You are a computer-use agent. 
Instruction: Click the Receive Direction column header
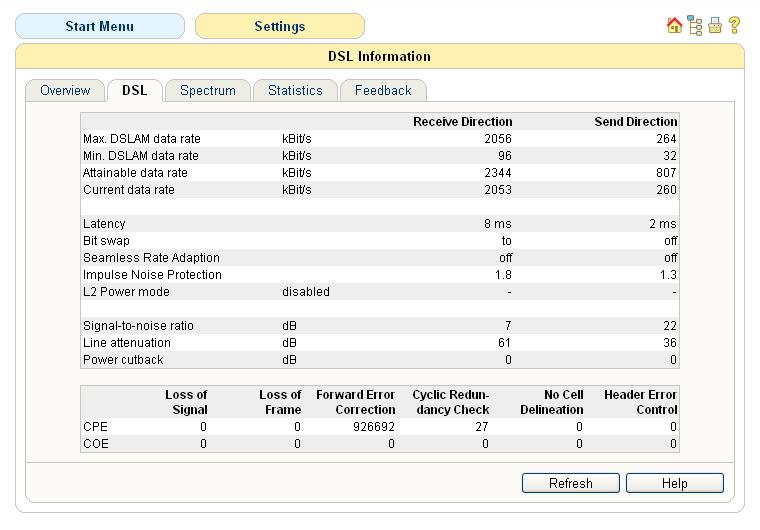pyautogui.click(x=462, y=122)
